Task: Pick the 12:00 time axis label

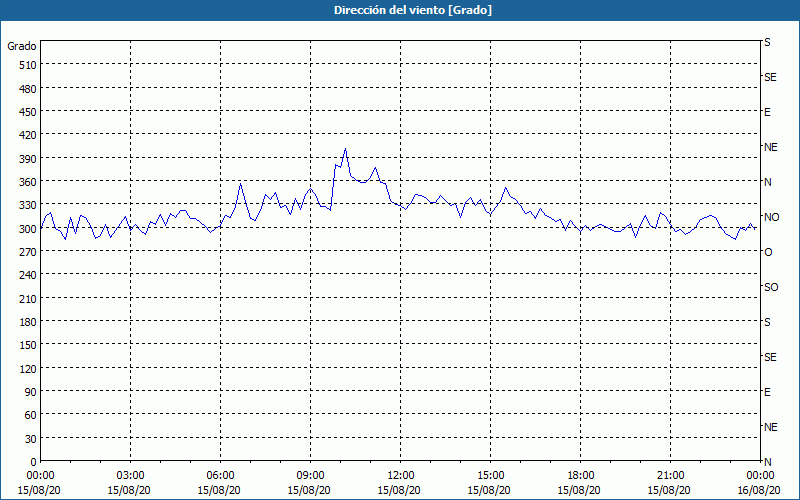Action: 401,476
